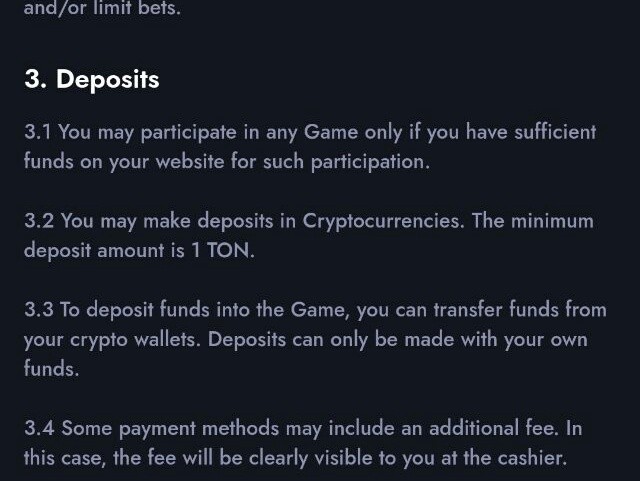This screenshot has height=481, width=640.
Task: Click the "3. Deposits" section heading
Action: (92, 79)
